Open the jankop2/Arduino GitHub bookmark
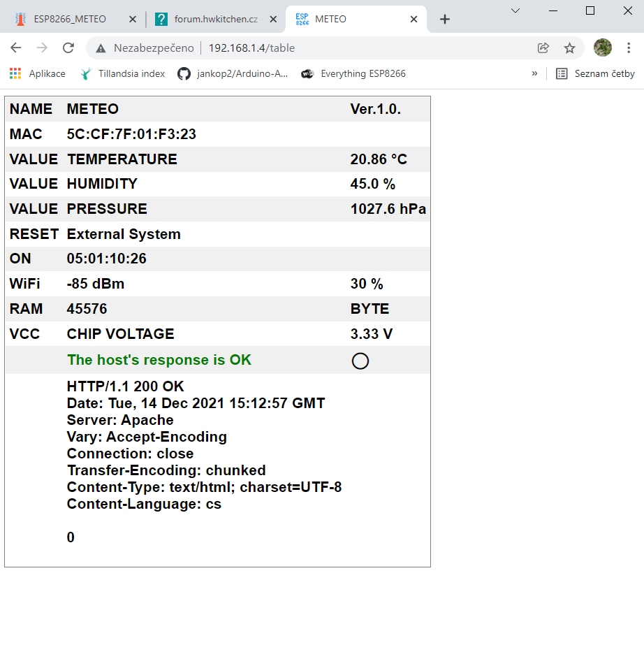Image resolution: width=644 pixels, height=652 pixels. [x=233, y=73]
